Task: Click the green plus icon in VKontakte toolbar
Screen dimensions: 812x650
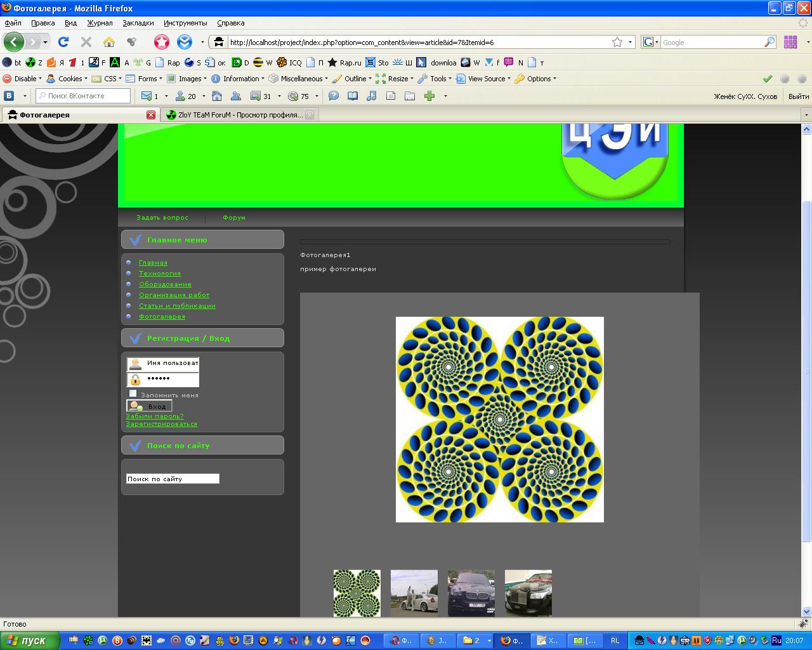Action: pyautogui.click(x=429, y=96)
